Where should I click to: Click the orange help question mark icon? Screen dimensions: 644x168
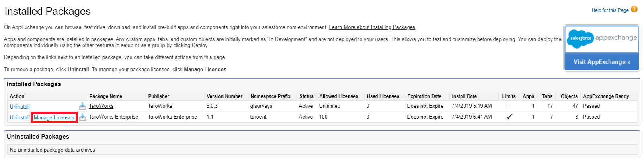pos(634,9)
